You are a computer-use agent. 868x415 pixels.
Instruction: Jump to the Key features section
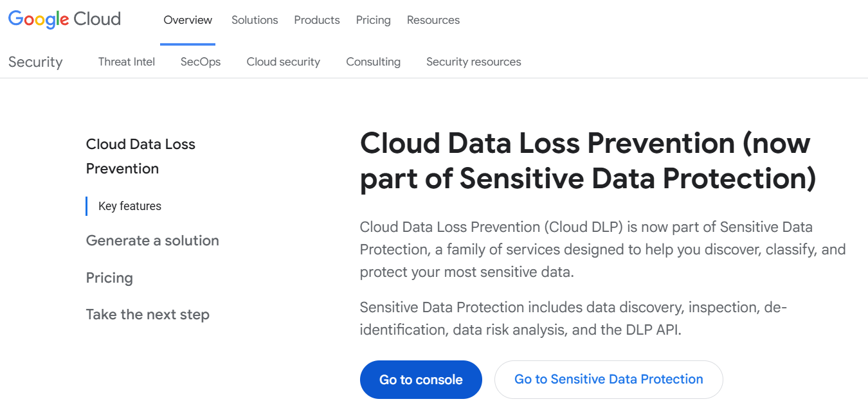click(129, 206)
